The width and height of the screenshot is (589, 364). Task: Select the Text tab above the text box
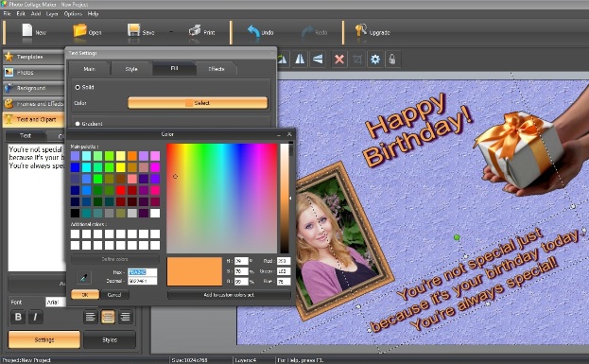[x=26, y=135]
